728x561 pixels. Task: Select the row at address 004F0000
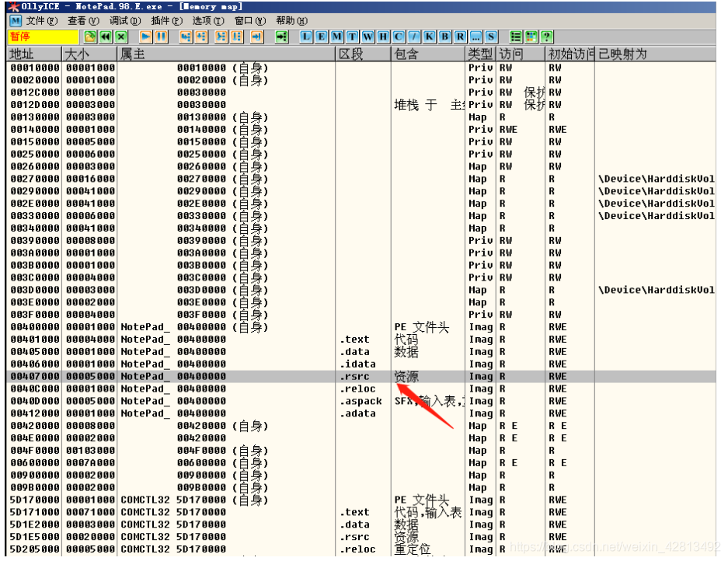pos(362,451)
